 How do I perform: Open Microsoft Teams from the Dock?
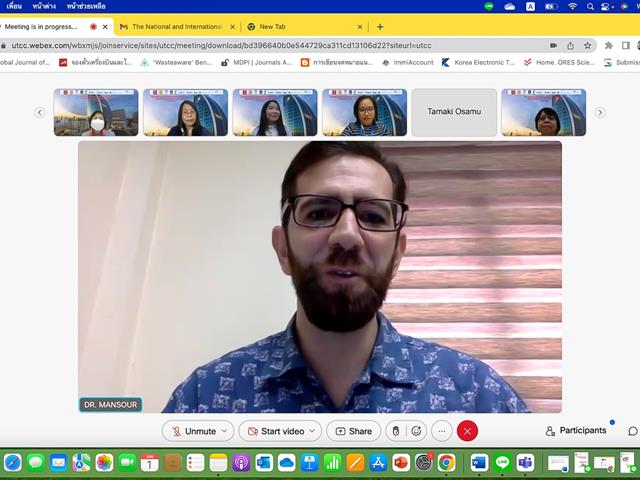pos(525,463)
